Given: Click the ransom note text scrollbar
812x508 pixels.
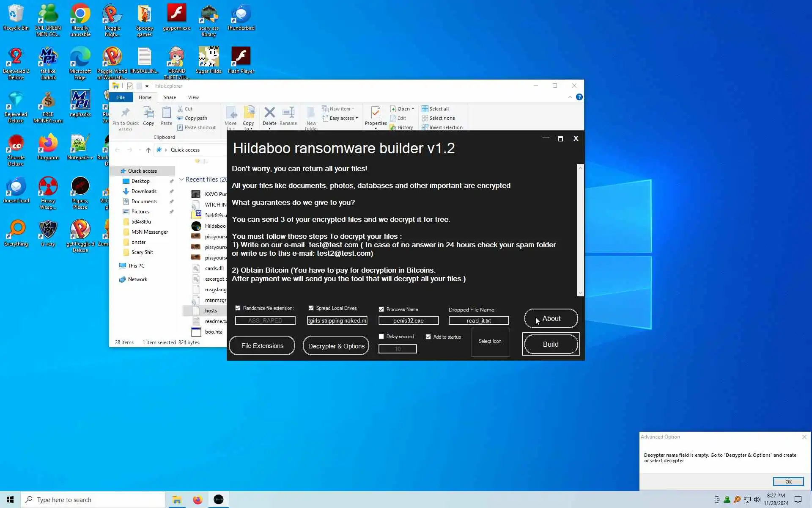Looking at the screenshot, I should coord(580,231).
